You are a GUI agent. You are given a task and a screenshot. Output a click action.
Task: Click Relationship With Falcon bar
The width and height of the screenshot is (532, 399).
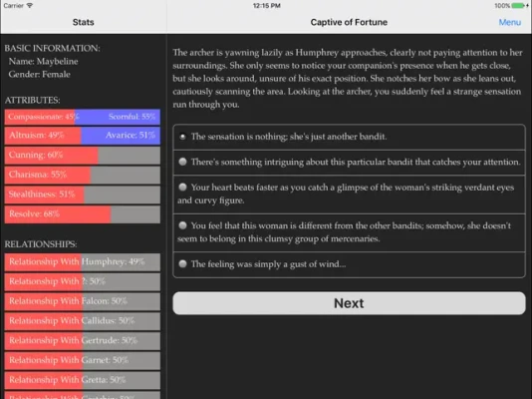(x=83, y=301)
